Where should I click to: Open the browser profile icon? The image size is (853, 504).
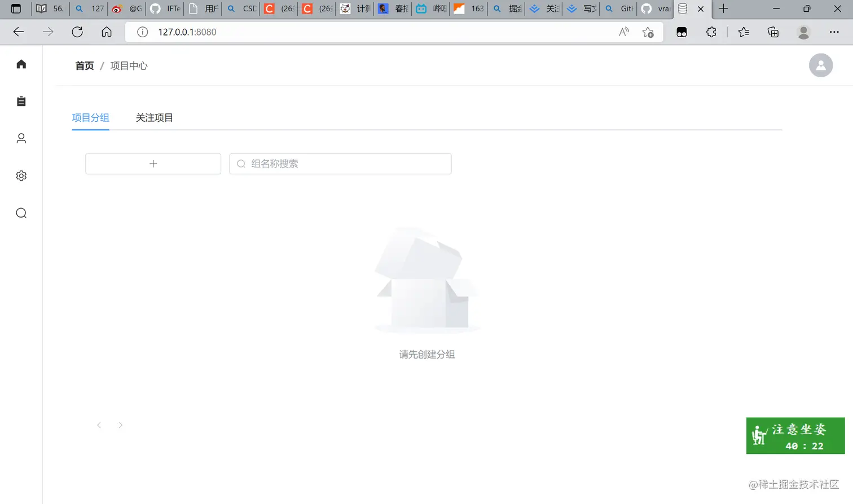coord(804,32)
